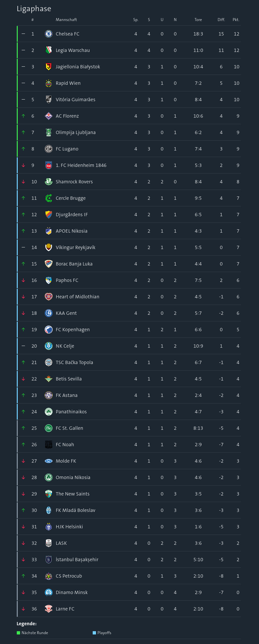Screen dimensions: 259x644
Task: Click the Betis Sevilla crest icon
Action: pyautogui.click(x=49, y=379)
